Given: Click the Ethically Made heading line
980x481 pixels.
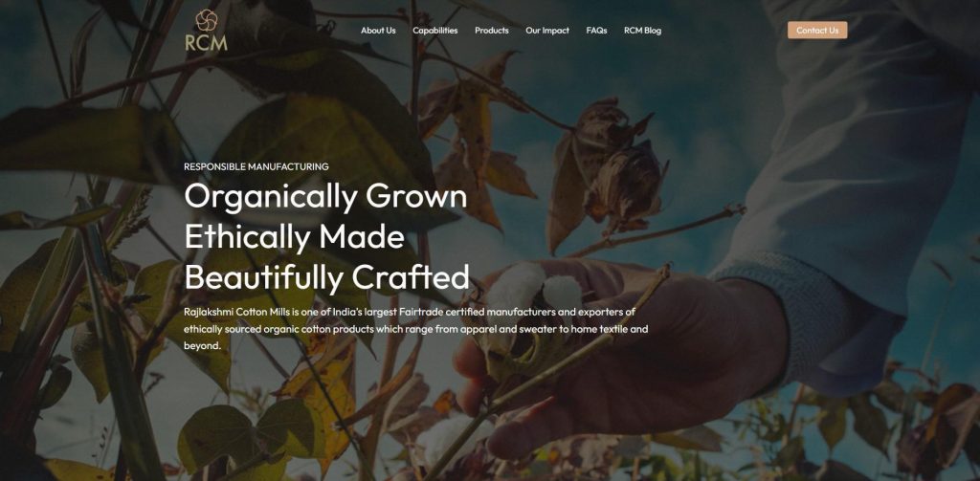Looking at the screenshot, I should tap(295, 237).
